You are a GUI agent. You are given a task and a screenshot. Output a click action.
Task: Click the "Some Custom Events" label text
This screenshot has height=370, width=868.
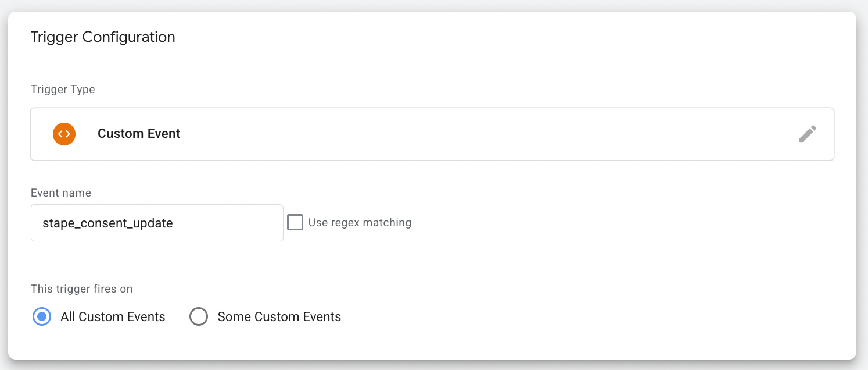click(x=279, y=317)
